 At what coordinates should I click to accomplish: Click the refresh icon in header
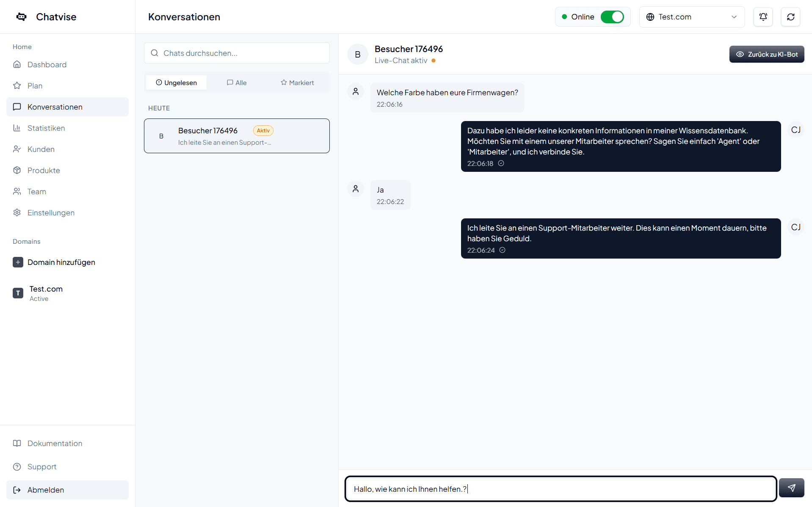790,17
